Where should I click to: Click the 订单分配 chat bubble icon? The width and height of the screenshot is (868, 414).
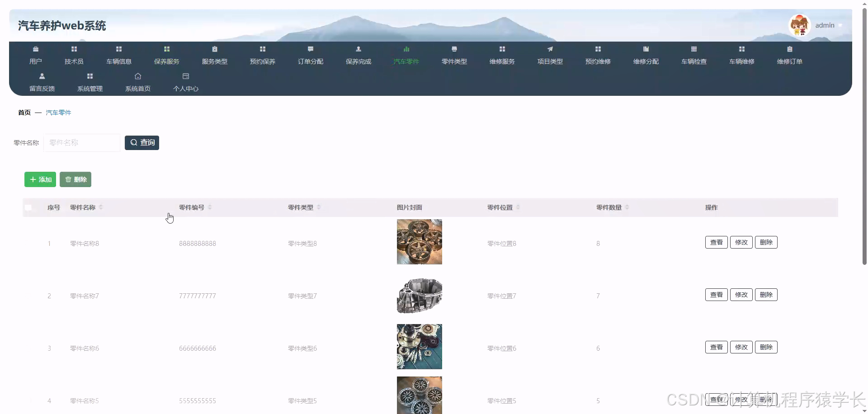click(x=311, y=49)
